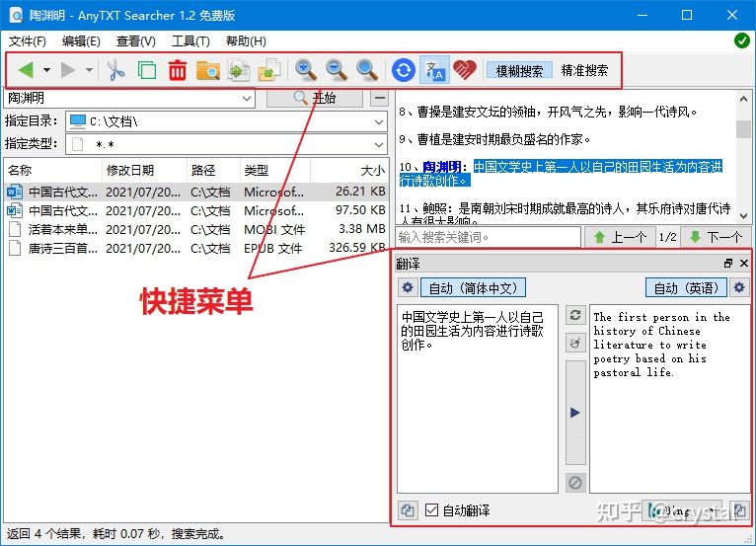Cut selected file with scissors icon
Image resolution: width=756 pixels, height=546 pixels.
(x=115, y=70)
